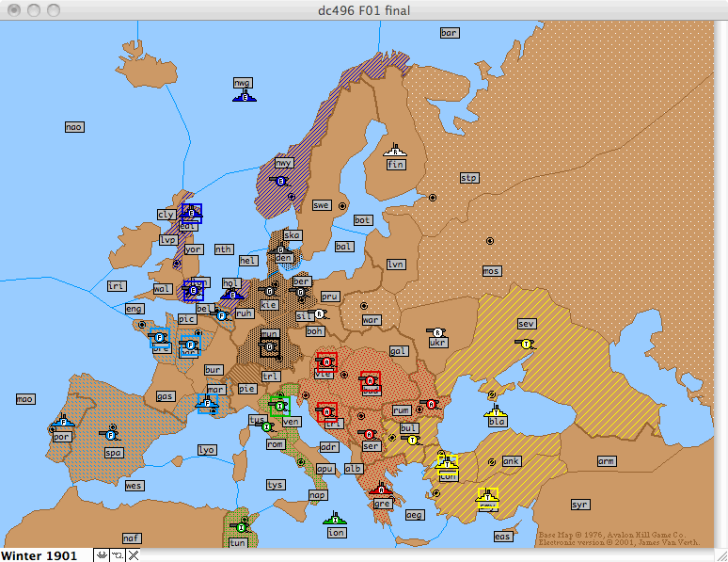Screen dimensions: 728x562
Task: Click the pru province label
Action: pyautogui.click(x=329, y=297)
